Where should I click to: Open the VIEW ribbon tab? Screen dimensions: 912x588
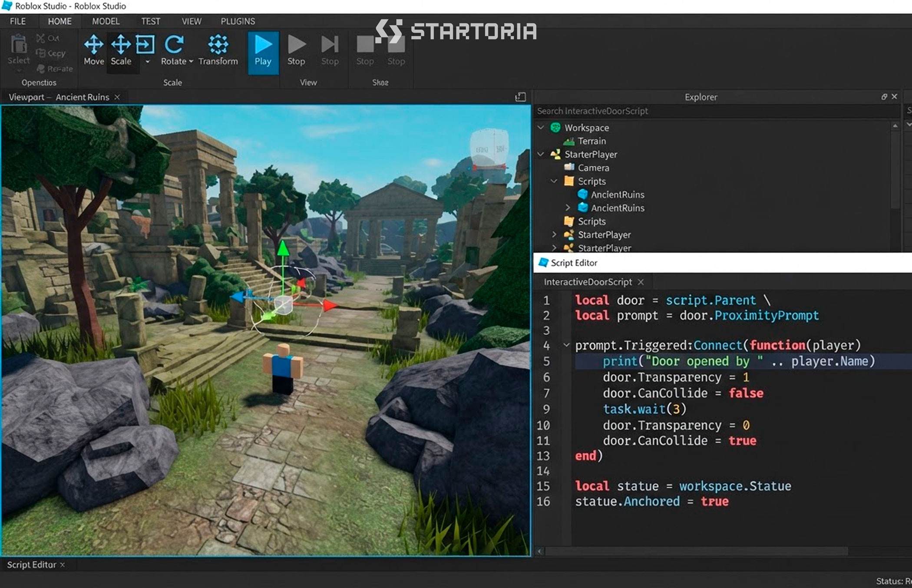(x=192, y=21)
